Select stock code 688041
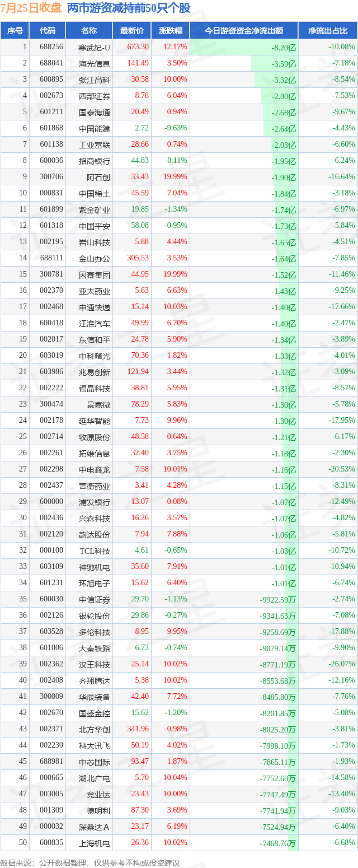The image size is (358, 868). pos(51,63)
